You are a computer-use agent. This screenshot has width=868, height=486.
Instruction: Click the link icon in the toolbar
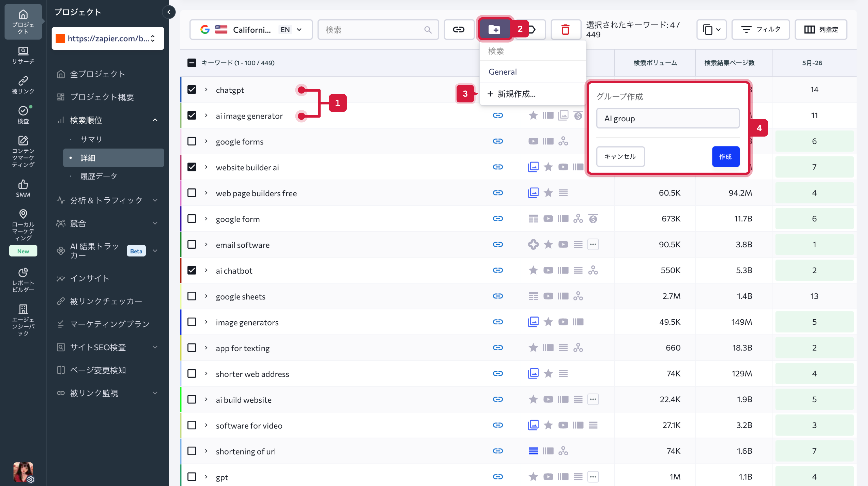pos(458,30)
